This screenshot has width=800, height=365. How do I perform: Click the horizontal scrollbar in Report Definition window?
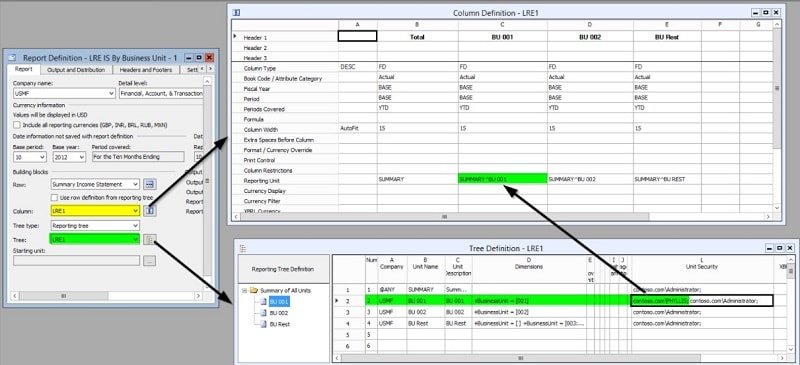(x=106, y=296)
